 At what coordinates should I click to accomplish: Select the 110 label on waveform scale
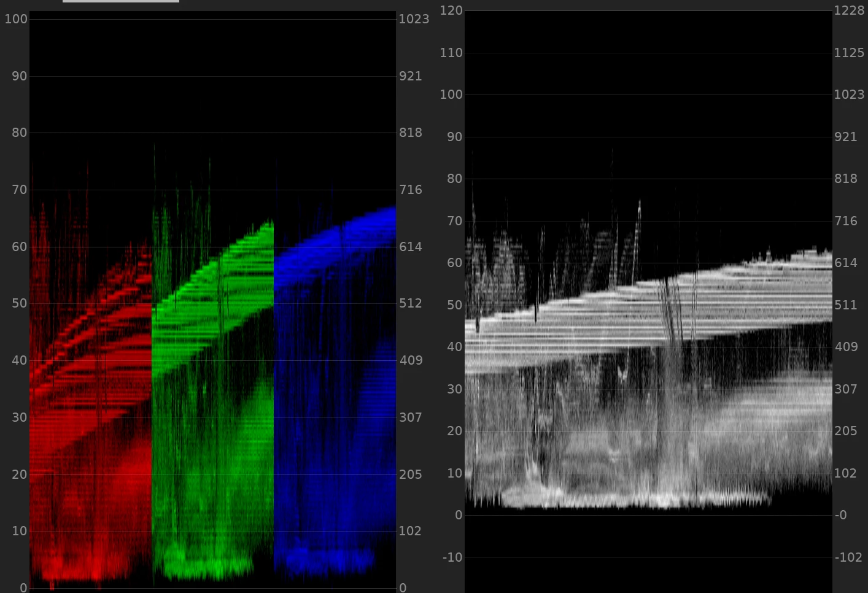[x=451, y=53]
